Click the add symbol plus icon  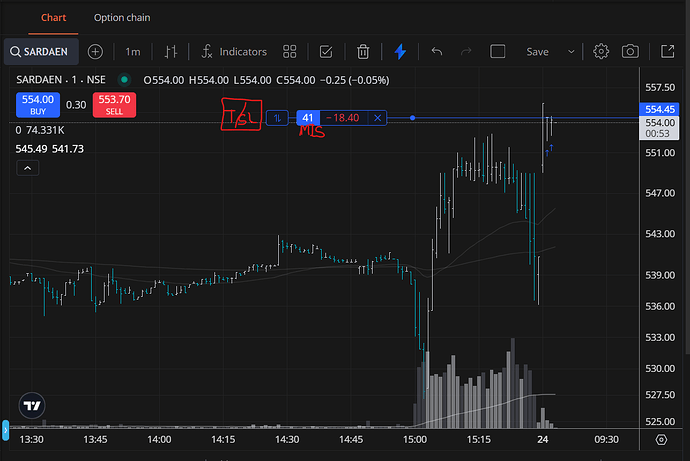96,51
